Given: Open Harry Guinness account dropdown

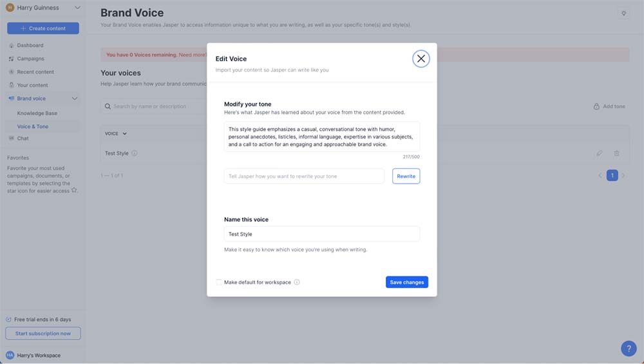Looking at the screenshot, I should pos(78,7).
